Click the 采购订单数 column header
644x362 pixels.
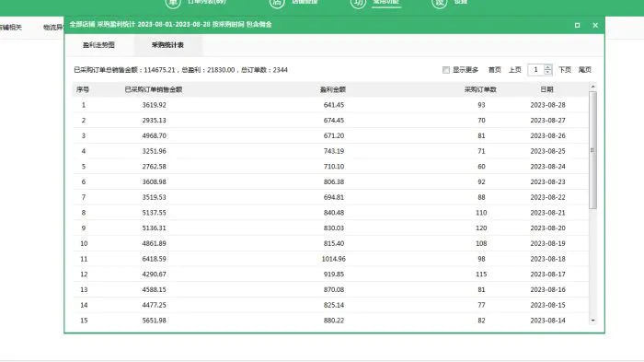tap(480, 89)
